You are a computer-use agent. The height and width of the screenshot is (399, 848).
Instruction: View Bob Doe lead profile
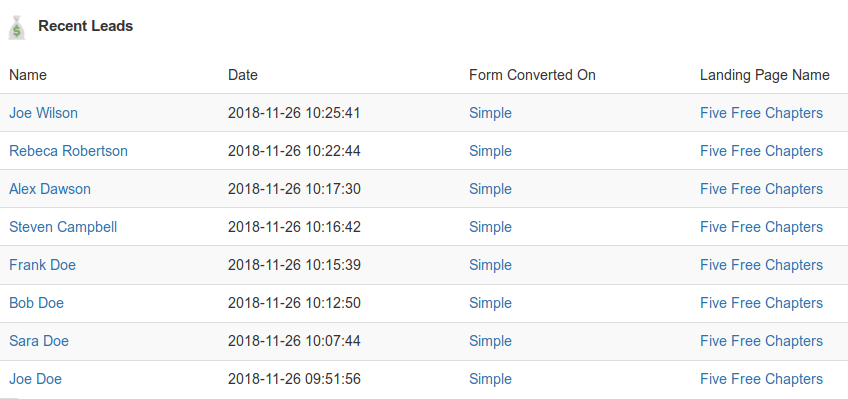(36, 303)
